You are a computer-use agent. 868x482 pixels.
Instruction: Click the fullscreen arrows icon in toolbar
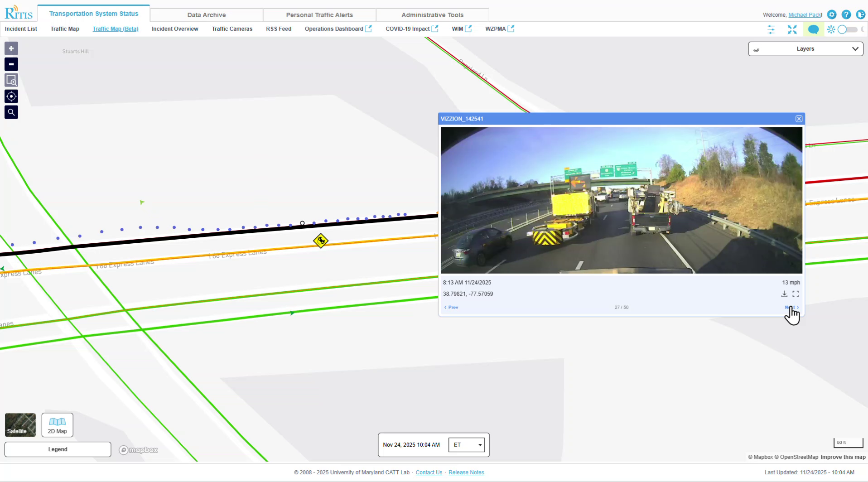pos(792,29)
